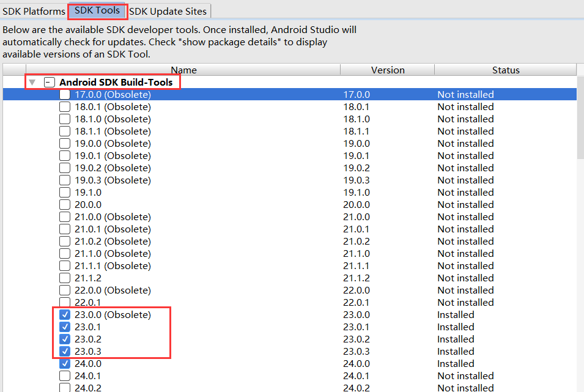Enable the 21.0.1 (Obsolete) checkbox
This screenshot has height=392, width=584.
pos(65,229)
